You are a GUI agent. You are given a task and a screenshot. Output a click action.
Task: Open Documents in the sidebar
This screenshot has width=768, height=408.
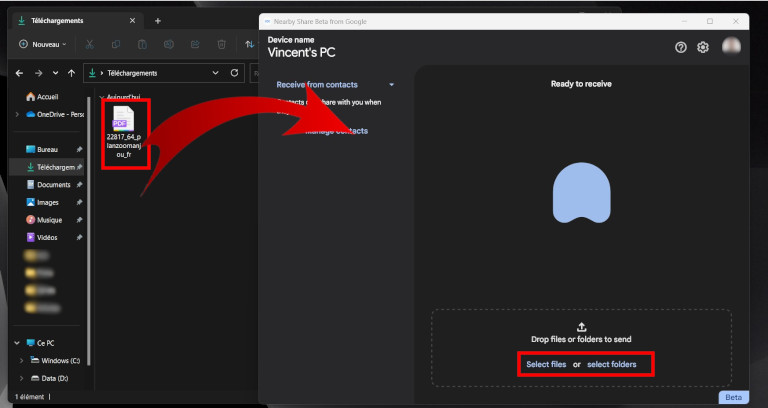tap(53, 184)
